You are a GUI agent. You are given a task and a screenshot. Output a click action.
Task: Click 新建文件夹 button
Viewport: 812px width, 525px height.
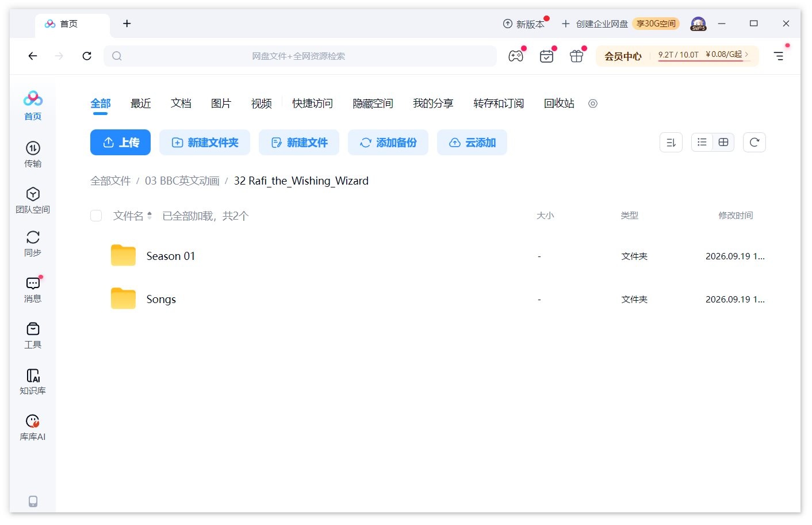[205, 143]
